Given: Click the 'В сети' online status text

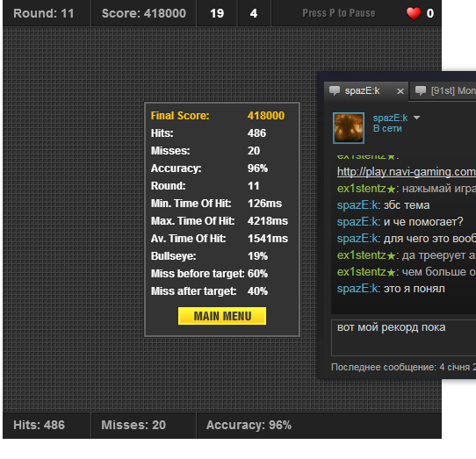Looking at the screenshot, I should click(x=387, y=129).
